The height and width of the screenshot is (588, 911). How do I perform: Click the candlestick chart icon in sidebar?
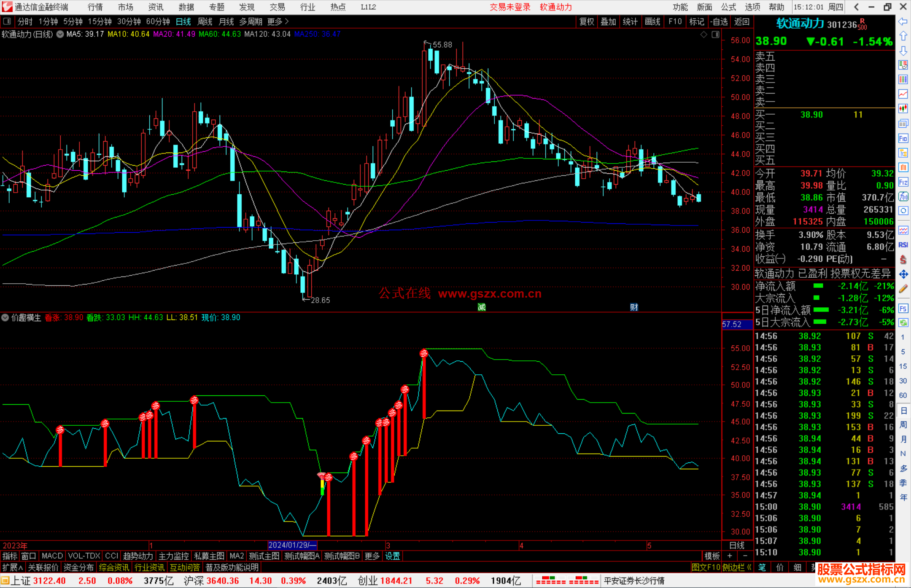[903, 109]
